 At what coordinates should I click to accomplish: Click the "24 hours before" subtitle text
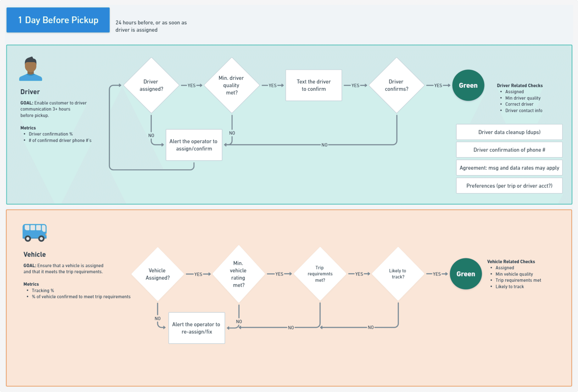[151, 26]
